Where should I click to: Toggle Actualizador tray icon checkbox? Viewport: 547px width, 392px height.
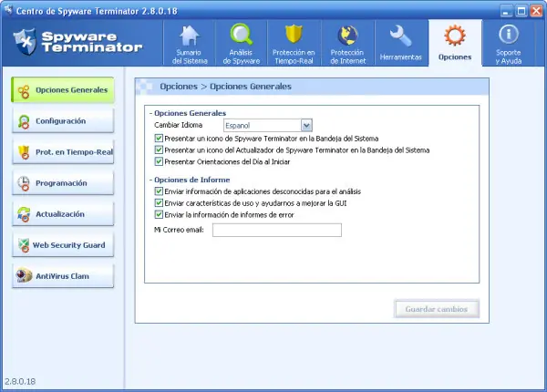(159, 150)
